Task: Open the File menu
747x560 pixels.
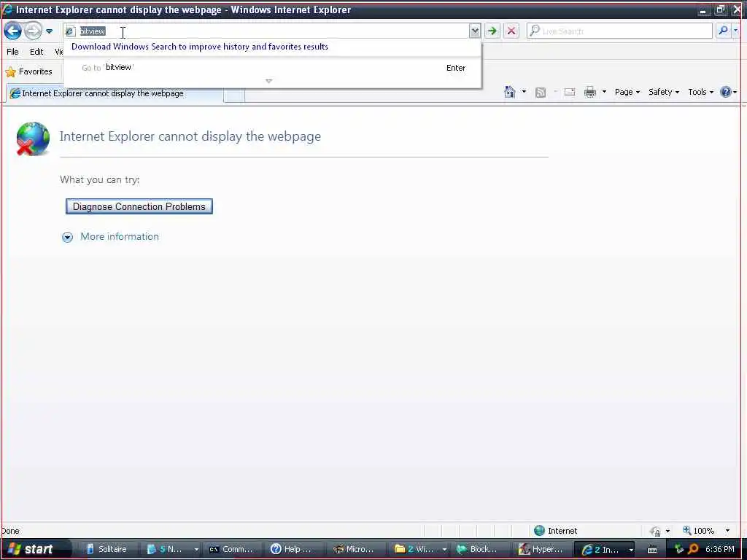Action: (x=13, y=52)
